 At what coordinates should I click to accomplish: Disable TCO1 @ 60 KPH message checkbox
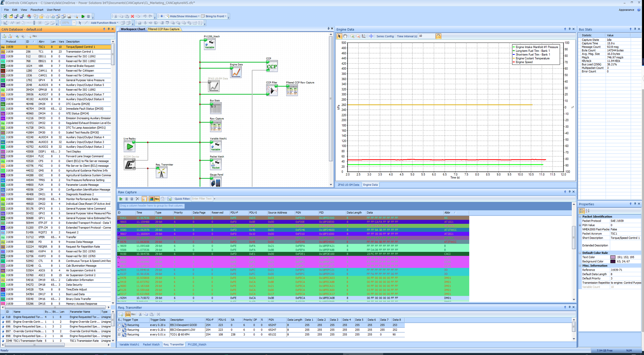(x=119, y=335)
